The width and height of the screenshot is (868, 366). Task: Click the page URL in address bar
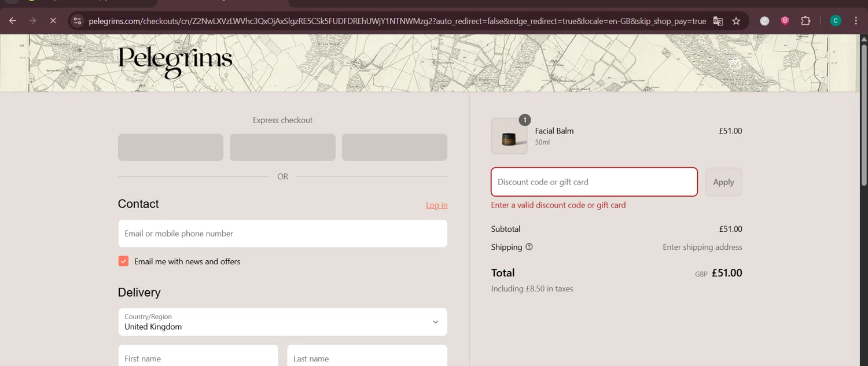tap(397, 21)
